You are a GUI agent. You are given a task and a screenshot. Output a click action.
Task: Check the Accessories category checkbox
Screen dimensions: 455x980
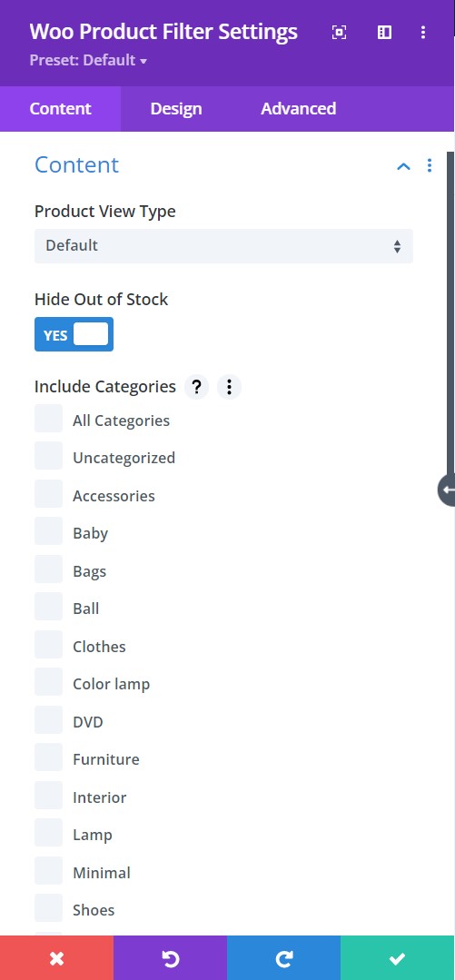[x=49, y=494]
